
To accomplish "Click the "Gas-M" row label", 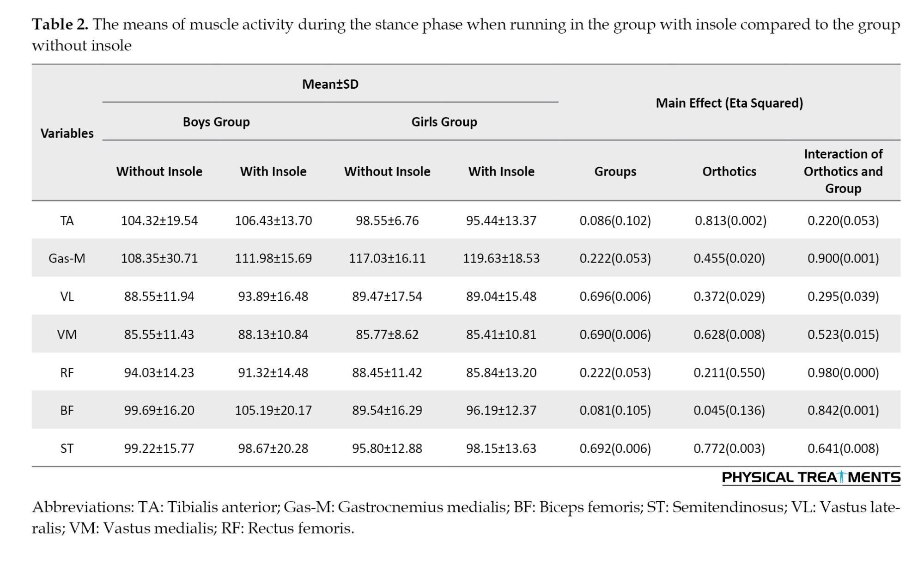I will point(67,258).
